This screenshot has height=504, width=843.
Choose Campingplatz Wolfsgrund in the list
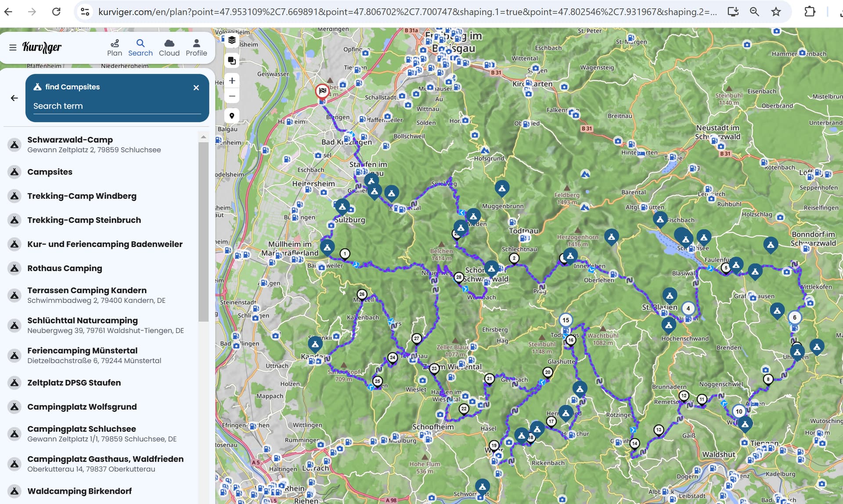[x=100, y=407]
